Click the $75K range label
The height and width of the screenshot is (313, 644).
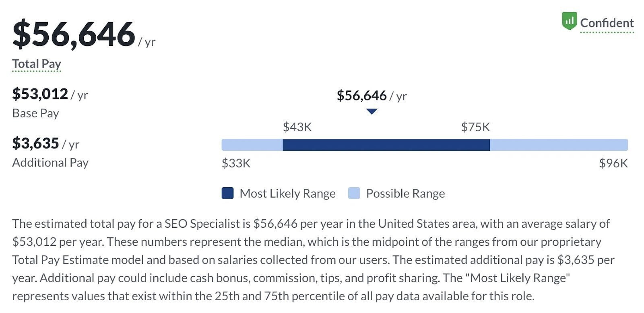(x=475, y=127)
